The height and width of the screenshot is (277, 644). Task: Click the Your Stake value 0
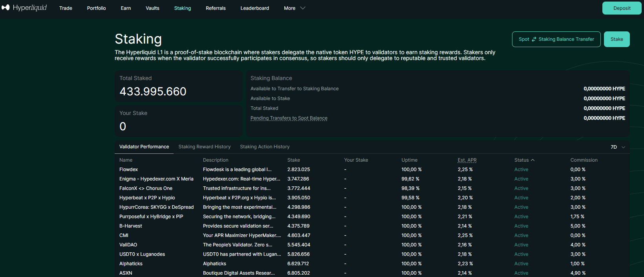point(123,126)
